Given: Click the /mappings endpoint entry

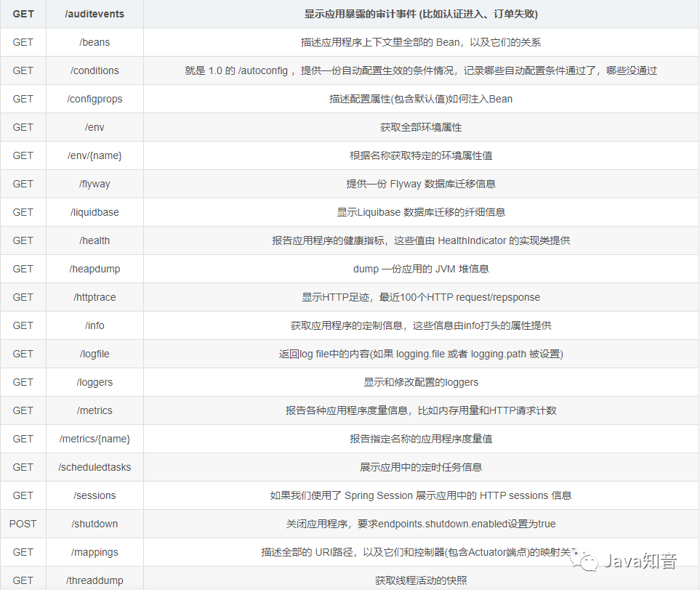Looking at the screenshot, I should point(94,552).
